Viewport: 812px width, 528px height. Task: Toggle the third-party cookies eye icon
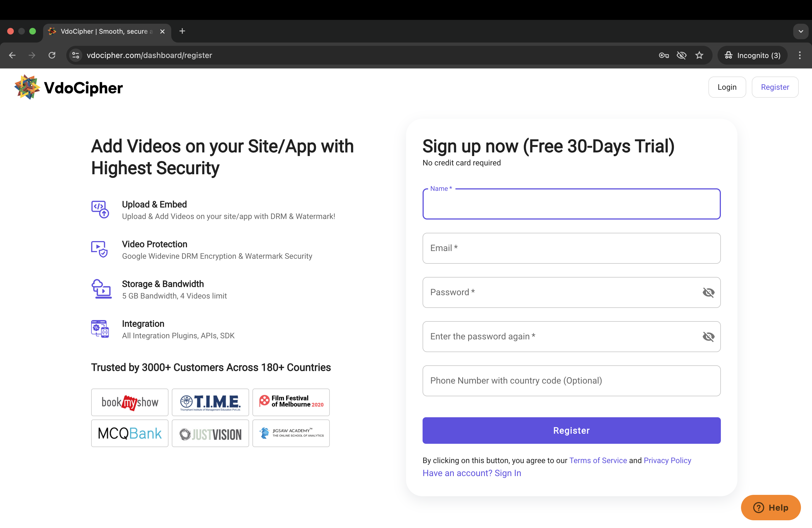click(x=681, y=55)
